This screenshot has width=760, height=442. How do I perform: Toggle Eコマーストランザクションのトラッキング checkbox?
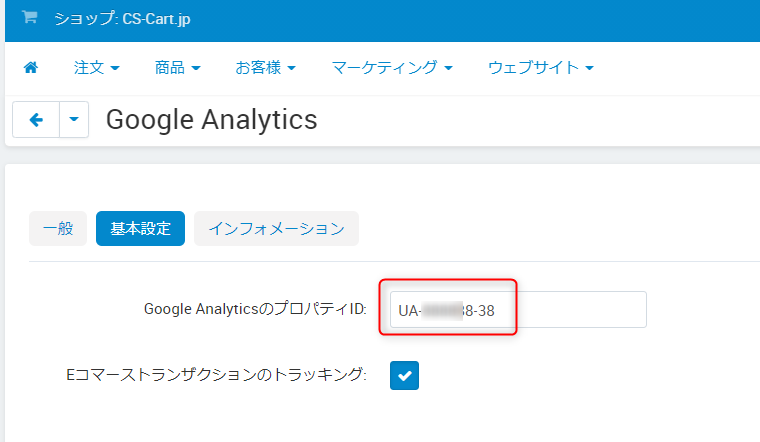(x=404, y=375)
